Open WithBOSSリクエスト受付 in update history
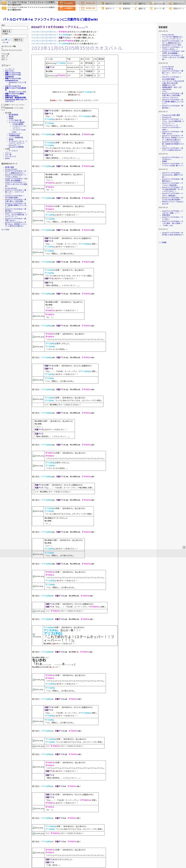The width and height of the screenshot is (186, 868). tap(172, 45)
